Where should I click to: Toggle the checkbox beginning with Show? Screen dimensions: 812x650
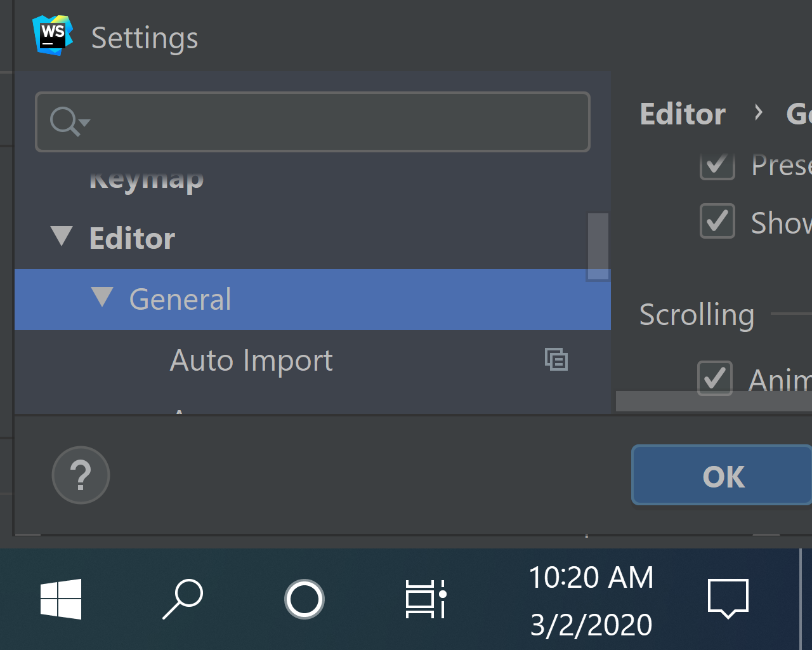pos(717,221)
